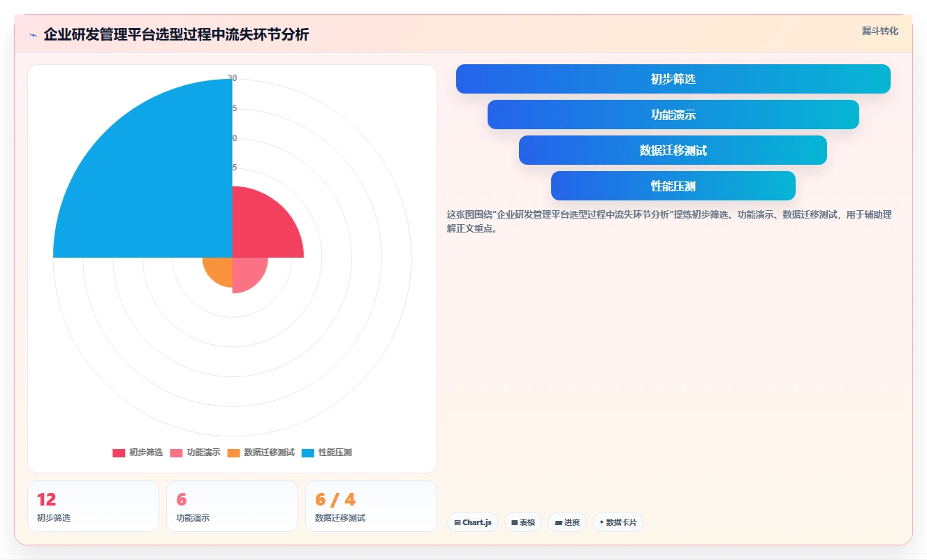This screenshot has width=927, height=560.
Task: Click the 进度 tag
Action: 567,522
